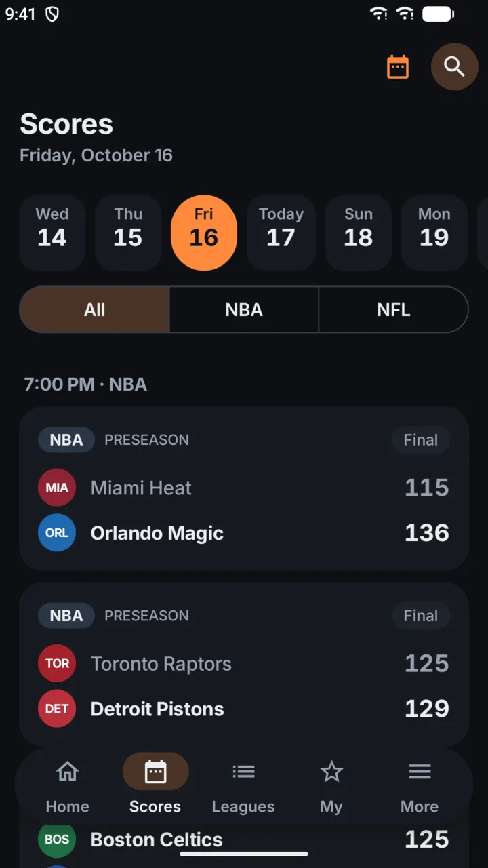Tap the Miami Heat MIA logo
The height and width of the screenshot is (868, 488).
pyautogui.click(x=57, y=488)
